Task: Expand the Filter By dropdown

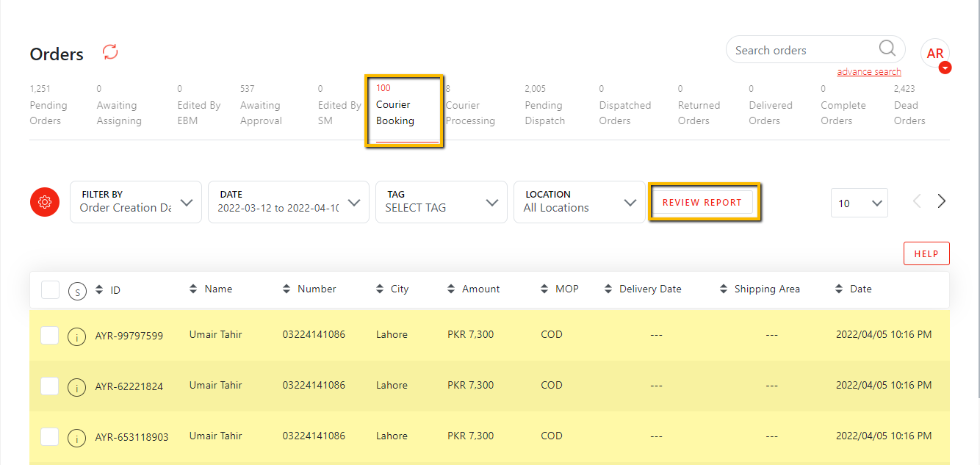Action: [x=136, y=202]
